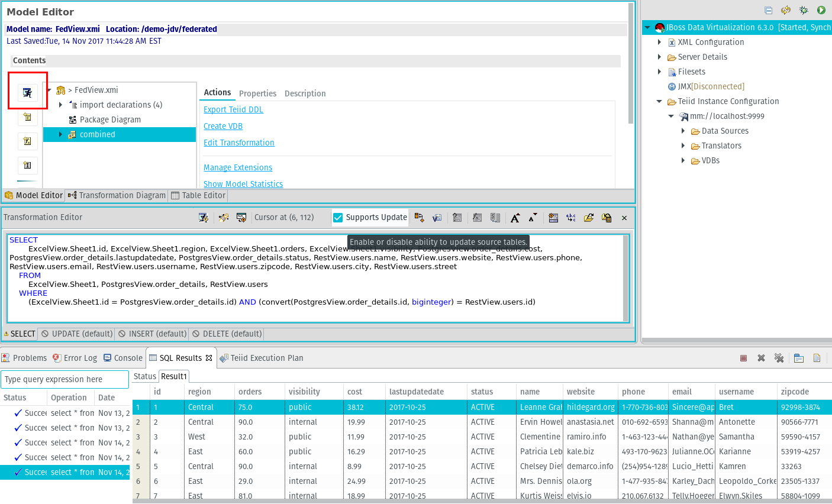Viewport: 832px width, 504px height.
Task: Click the expression builder icon in transformation toolbar
Action: pos(477,218)
